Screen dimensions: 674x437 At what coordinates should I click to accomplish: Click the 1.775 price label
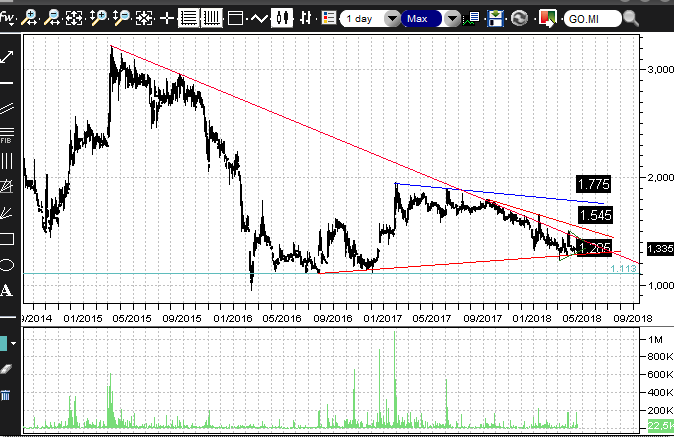click(594, 184)
